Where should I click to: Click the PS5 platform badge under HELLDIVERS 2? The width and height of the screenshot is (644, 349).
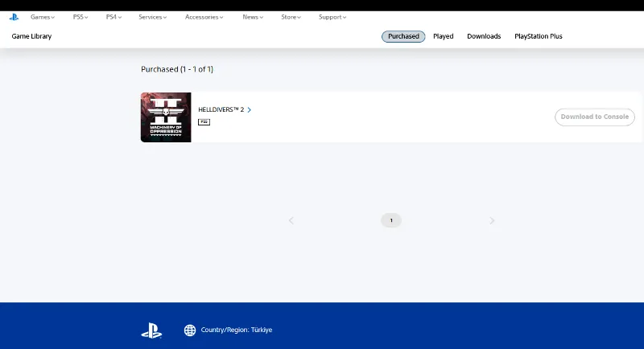[x=204, y=121]
